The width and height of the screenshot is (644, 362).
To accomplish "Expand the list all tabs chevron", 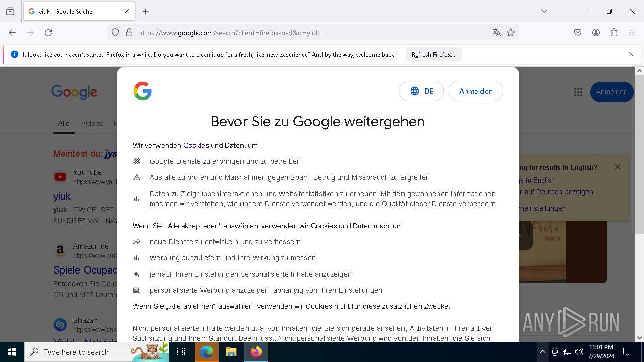I will [x=544, y=11].
